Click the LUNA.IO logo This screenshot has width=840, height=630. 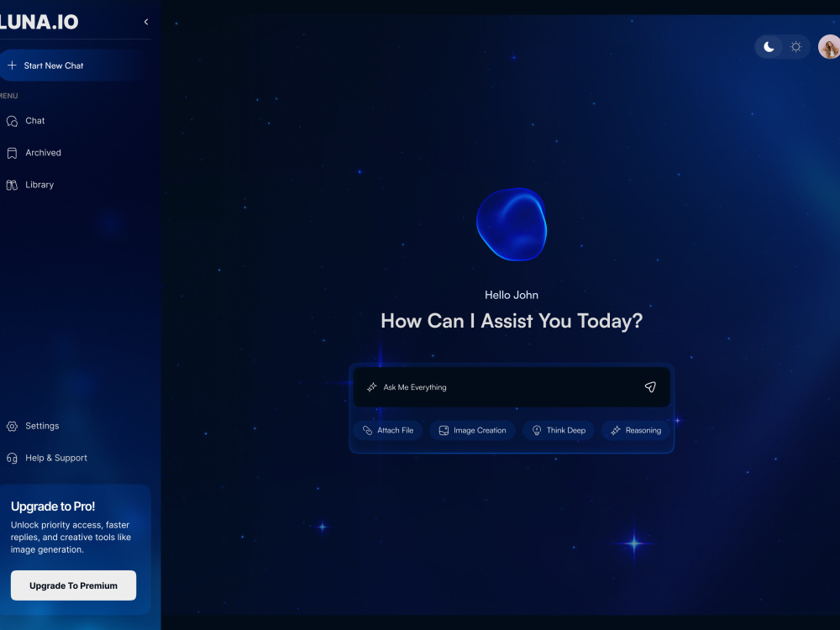pos(39,22)
